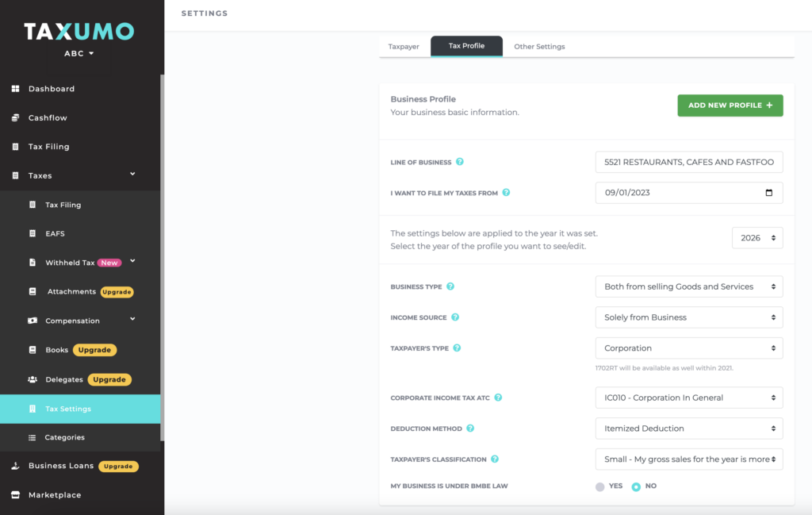Click the Cashflow coins icon

15,117
